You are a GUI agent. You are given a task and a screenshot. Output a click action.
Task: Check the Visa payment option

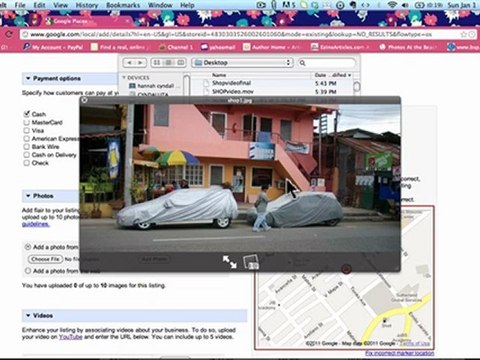pos(27,130)
